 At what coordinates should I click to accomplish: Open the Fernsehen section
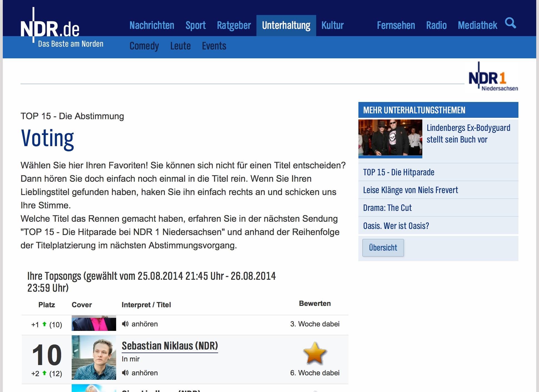pyautogui.click(x=396, y=26)
